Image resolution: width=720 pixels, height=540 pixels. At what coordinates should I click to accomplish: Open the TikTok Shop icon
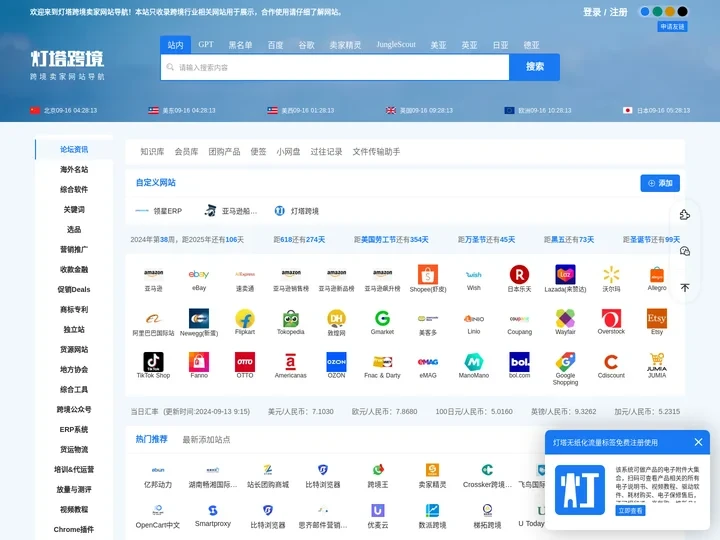(153, 362)
